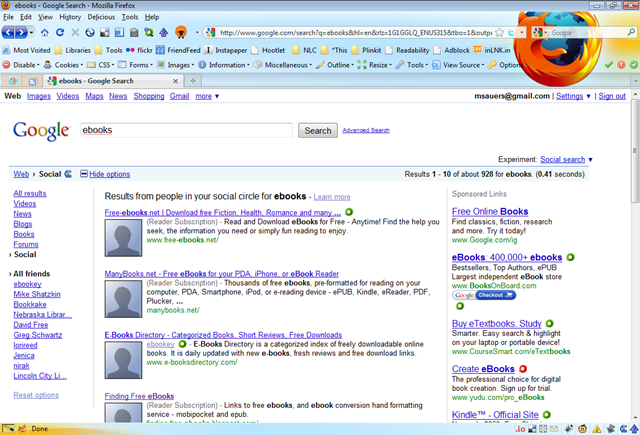Bookmark this page with the star icon
This screenshot has width=640, height=435.
499,32
